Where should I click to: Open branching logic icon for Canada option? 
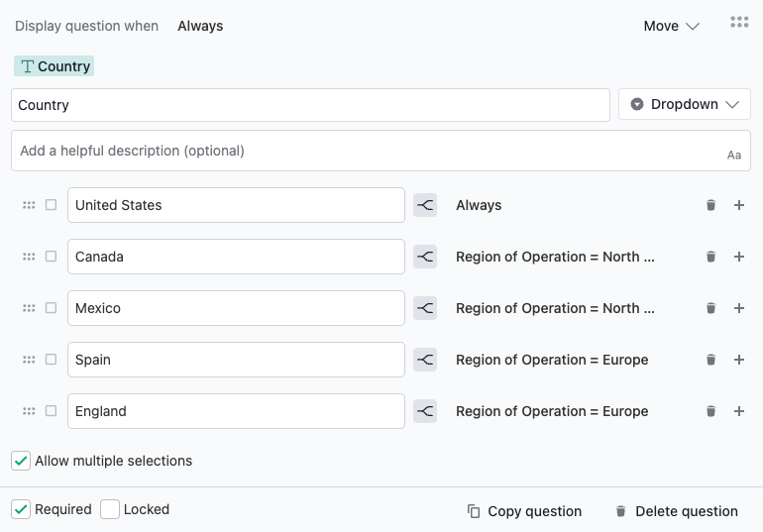pyautogui.click(x=425, y=257)
